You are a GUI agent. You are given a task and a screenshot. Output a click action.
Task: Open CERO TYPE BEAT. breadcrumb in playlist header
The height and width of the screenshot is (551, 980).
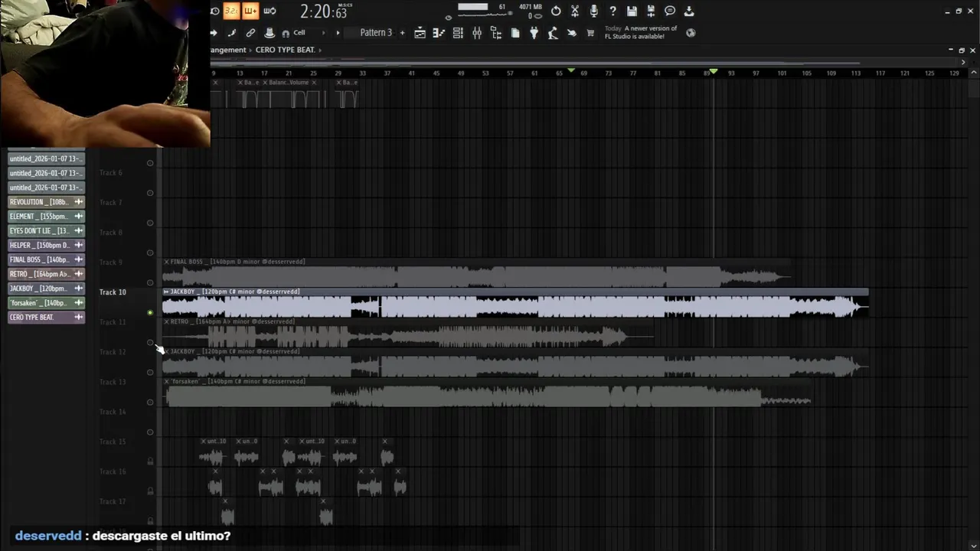tap(285, 50)
